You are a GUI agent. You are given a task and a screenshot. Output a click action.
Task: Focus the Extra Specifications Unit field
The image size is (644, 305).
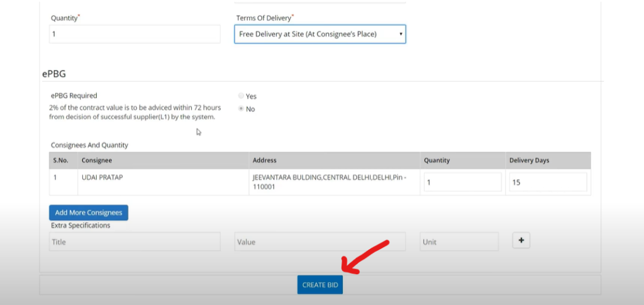(459, 241)
